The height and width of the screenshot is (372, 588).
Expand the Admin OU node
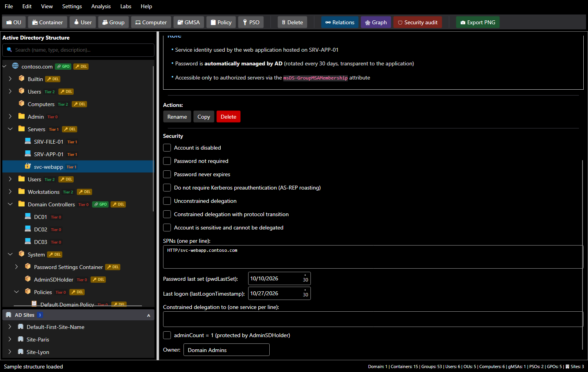10,116
